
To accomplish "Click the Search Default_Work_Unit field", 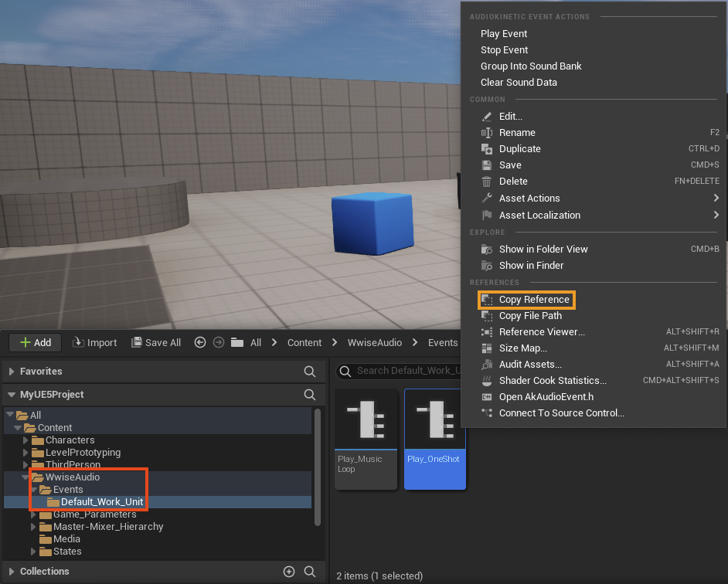I will tap(398, 371).
